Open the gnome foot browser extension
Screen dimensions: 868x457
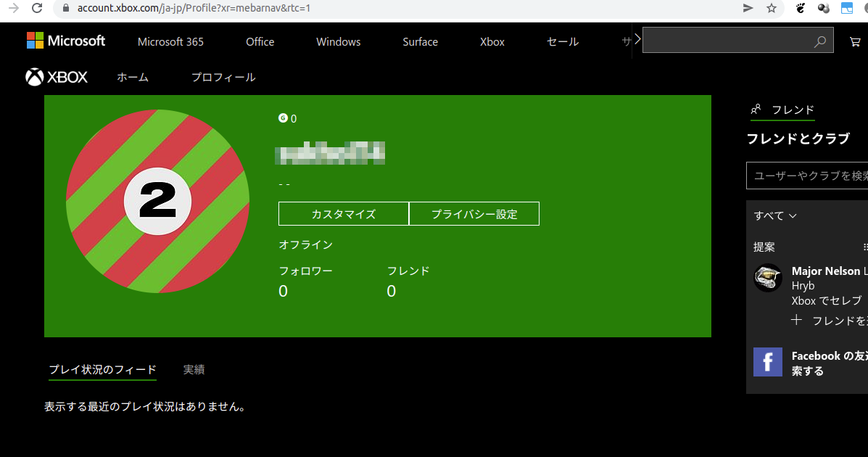coord(800,8)
